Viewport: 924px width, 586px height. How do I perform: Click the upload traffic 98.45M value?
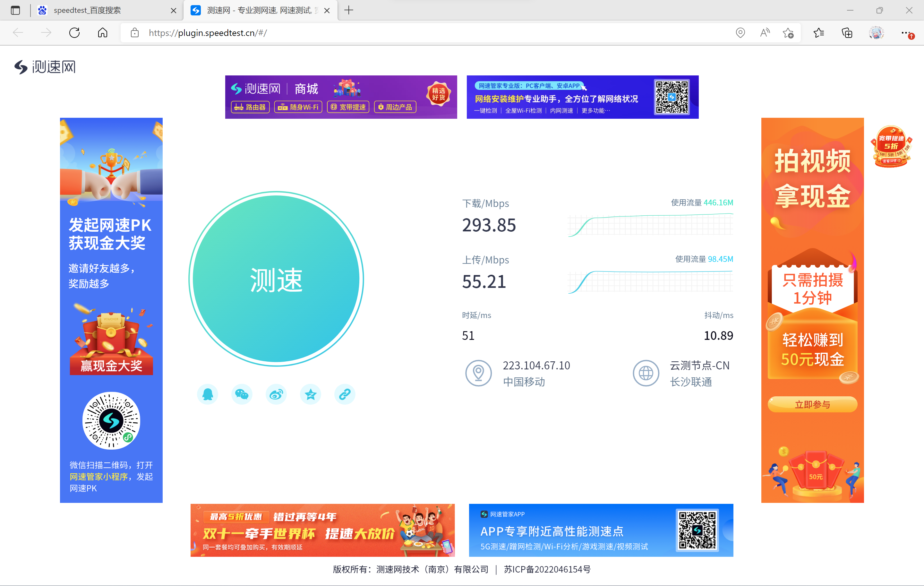(720, 259)
